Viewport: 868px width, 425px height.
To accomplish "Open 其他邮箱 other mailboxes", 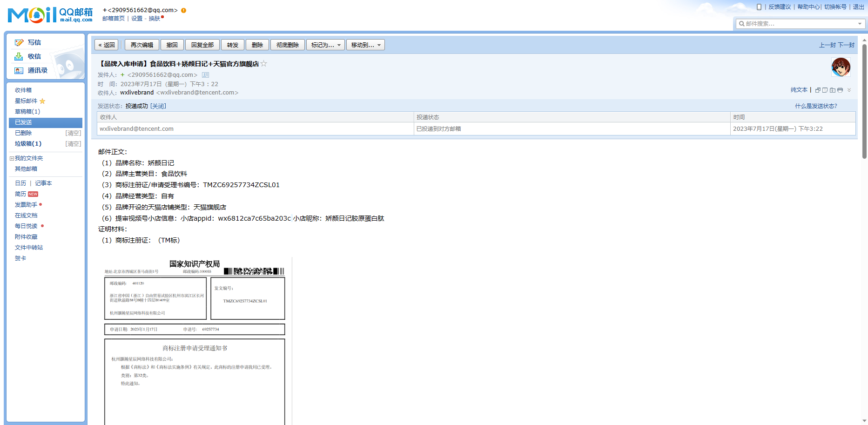I will coord(26,169).
